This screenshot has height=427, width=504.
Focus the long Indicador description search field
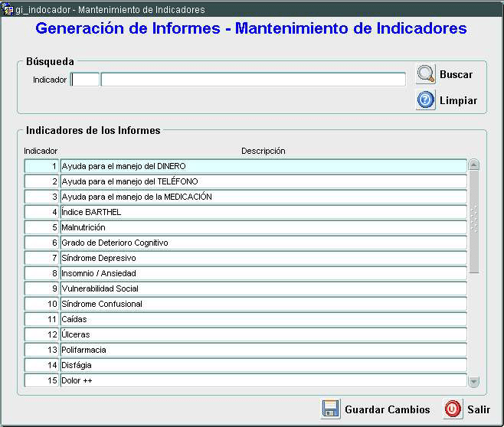point(253,80)
